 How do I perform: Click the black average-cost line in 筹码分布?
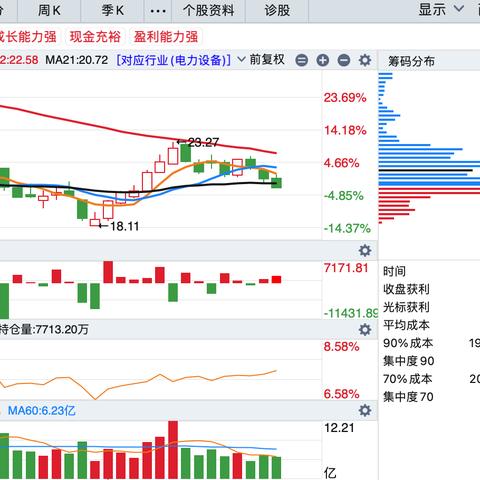point(425,170)
